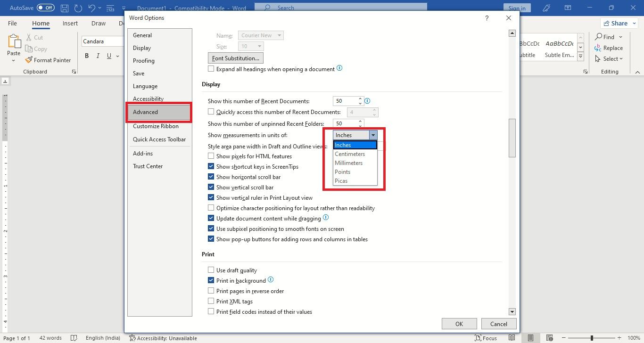Click info icon beside Print in background
Image resolution: width=644 pixels, height=343 pixels.
pyautogui.click(x=271, y=280)
